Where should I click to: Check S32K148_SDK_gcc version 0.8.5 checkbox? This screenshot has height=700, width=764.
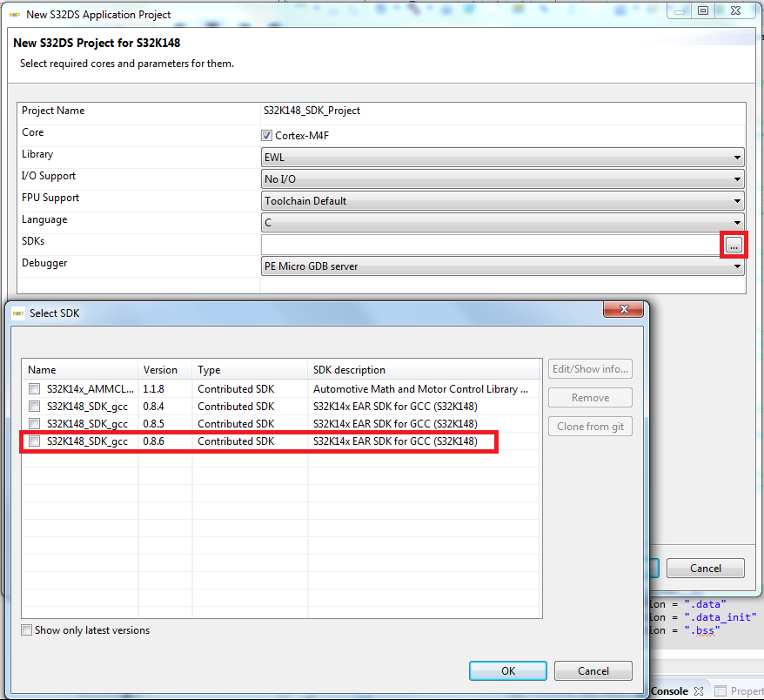click(x=34, y=424)
